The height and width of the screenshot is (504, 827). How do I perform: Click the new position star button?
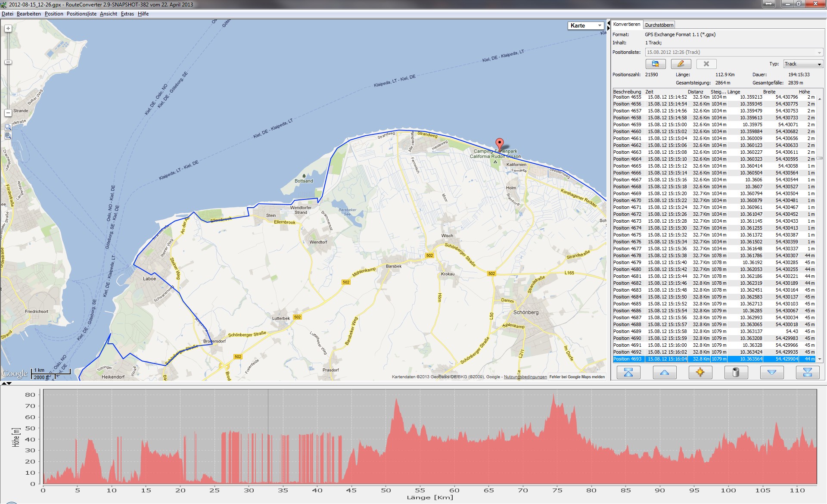click(700, 372)
